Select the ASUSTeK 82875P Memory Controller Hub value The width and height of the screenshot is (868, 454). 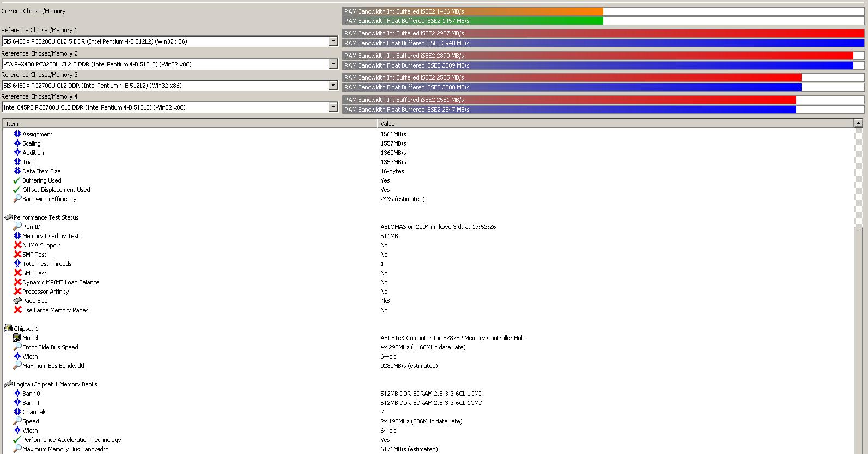(x=452, y=338)
